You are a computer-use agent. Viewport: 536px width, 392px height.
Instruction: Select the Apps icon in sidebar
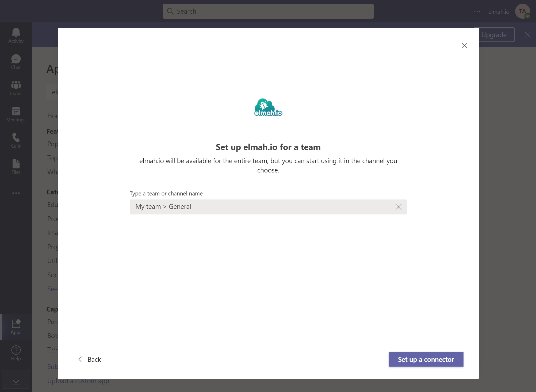tap(16, 327)
